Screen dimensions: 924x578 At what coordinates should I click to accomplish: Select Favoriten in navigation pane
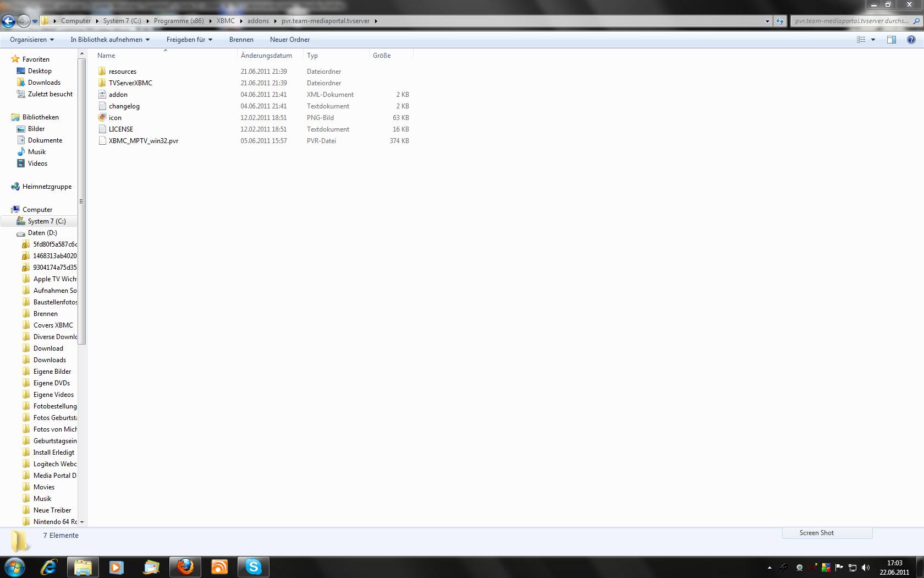[36, 59]
